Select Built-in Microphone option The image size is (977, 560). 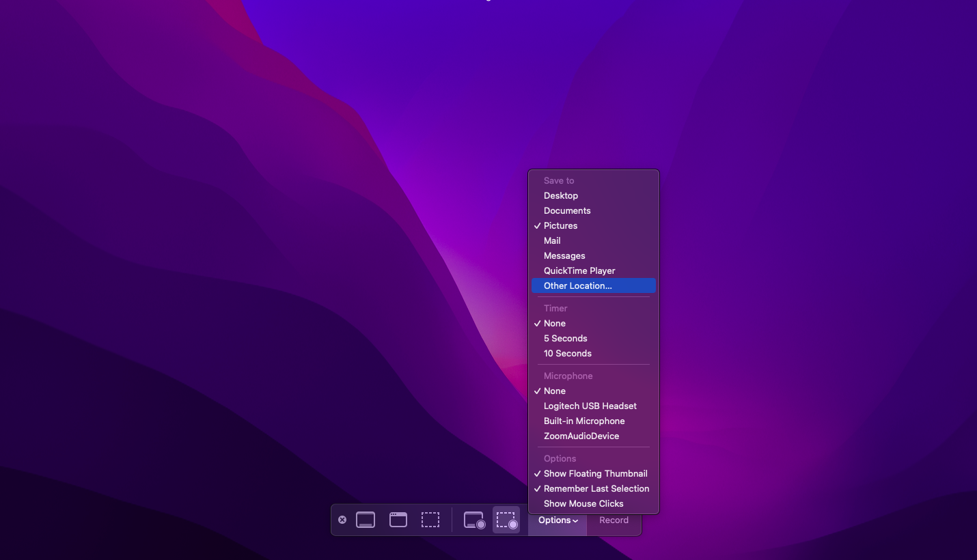pos(583,421)
